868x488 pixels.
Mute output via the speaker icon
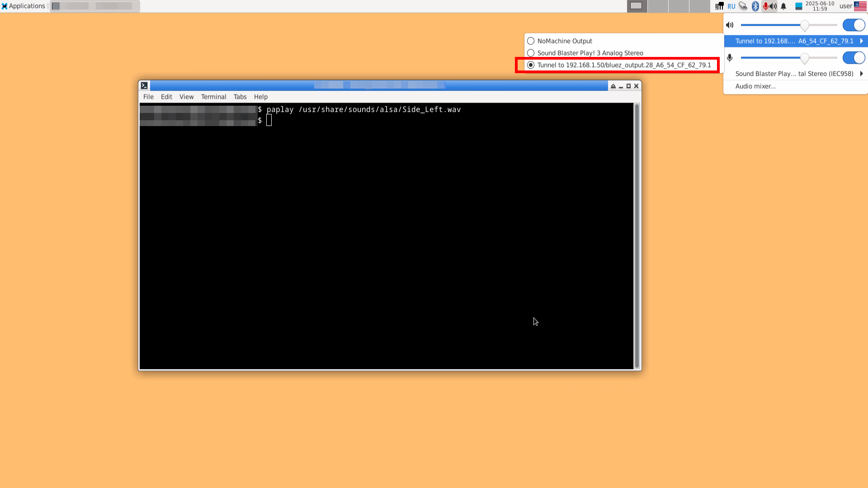click(730, 25)
